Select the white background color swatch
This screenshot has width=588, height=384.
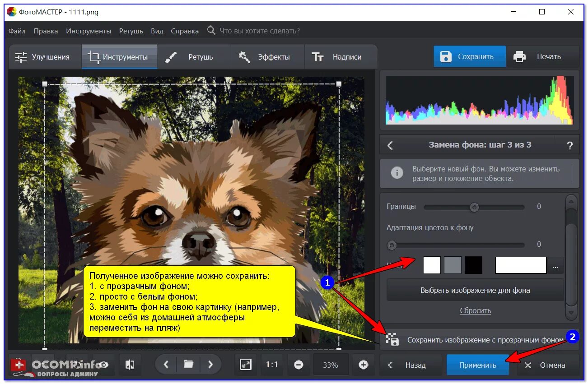point(432,265)
